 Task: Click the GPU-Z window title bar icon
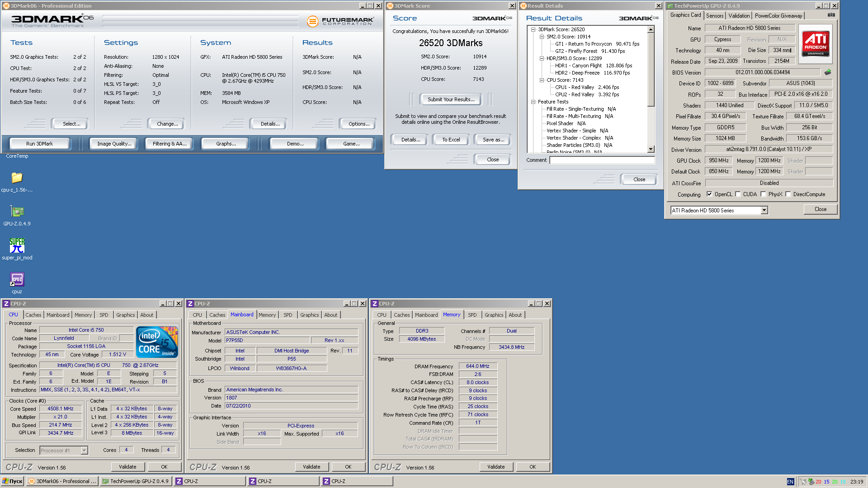(670, 6)
